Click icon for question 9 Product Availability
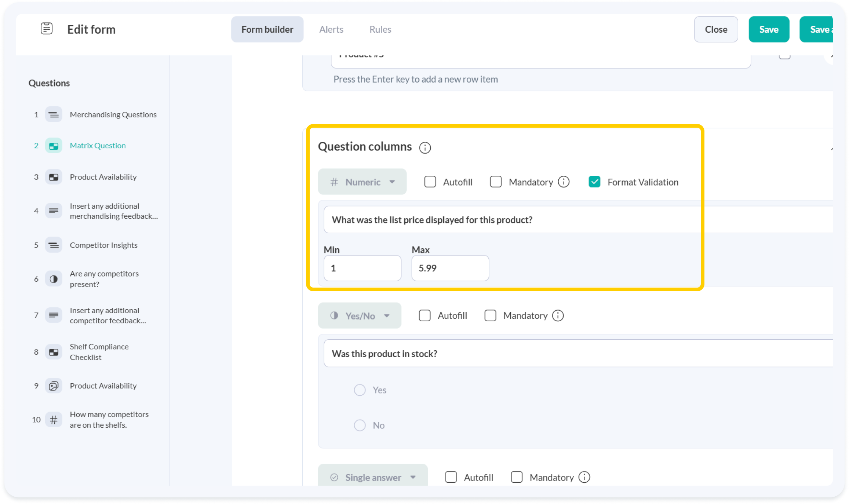 point(54,386)
